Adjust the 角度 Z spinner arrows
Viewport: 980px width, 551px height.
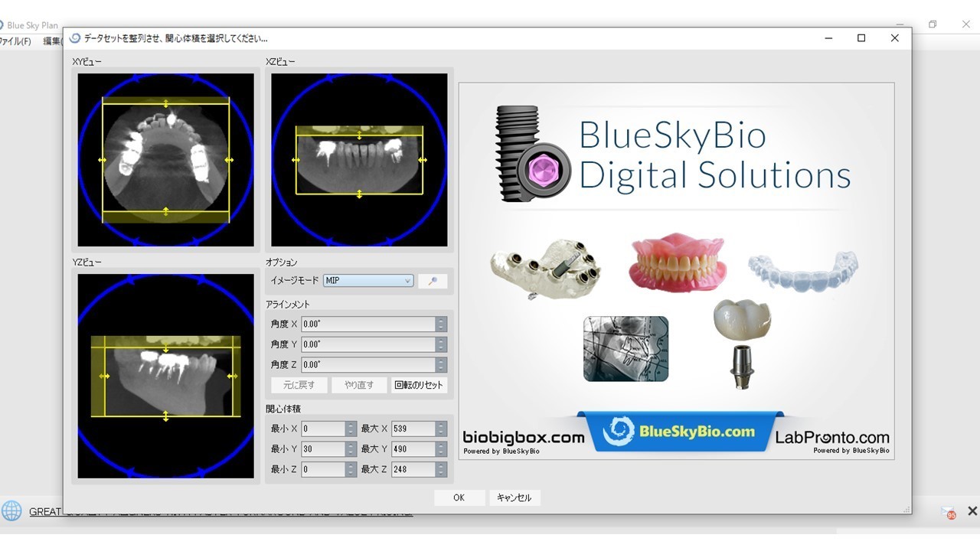click(x=441, y=365)
